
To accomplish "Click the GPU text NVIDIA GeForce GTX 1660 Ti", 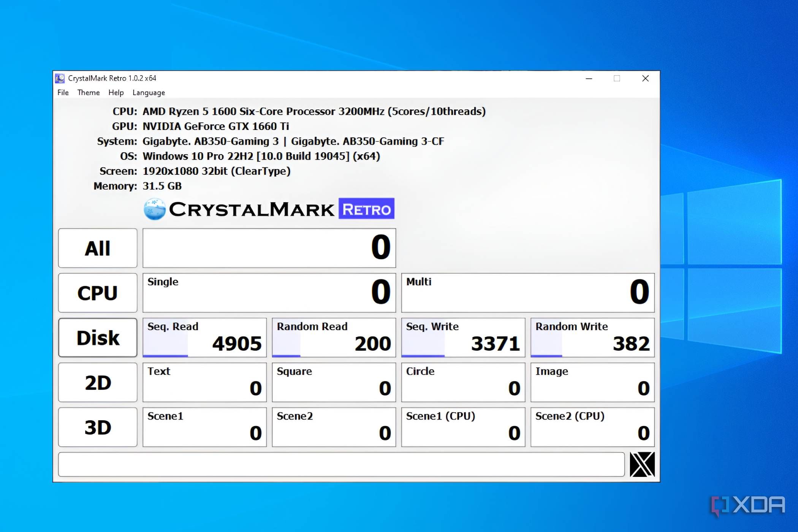I will click(x=216, y=126).
